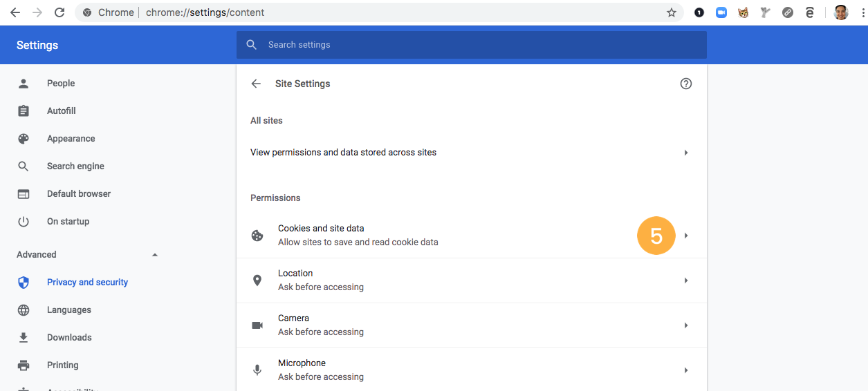The image size is (868, 391).
Task: Click the Search engine magnifier icon in sidebar
Action: [24, 166]
